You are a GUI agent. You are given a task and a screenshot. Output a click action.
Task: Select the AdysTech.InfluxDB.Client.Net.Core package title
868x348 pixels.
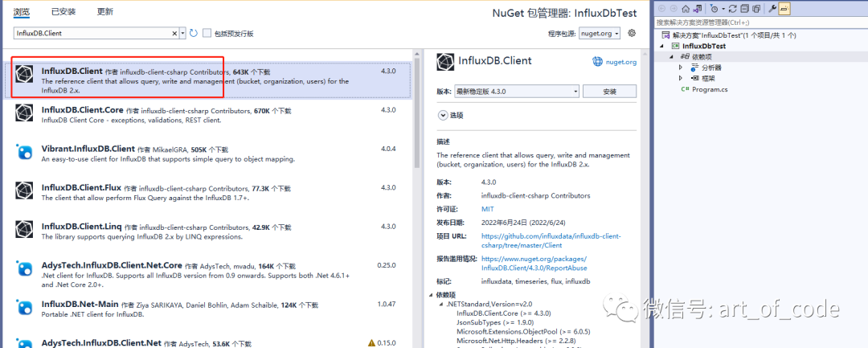112,265
